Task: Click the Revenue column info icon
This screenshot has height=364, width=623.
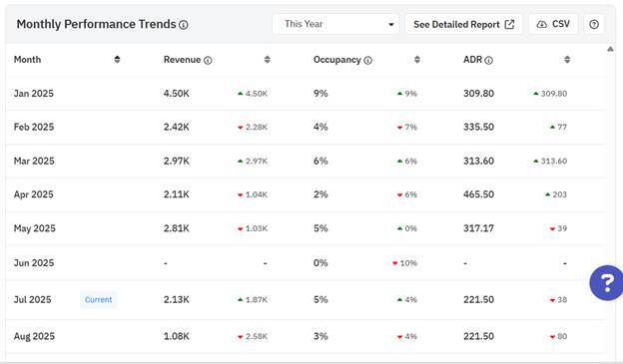Action: click(208, 61)
